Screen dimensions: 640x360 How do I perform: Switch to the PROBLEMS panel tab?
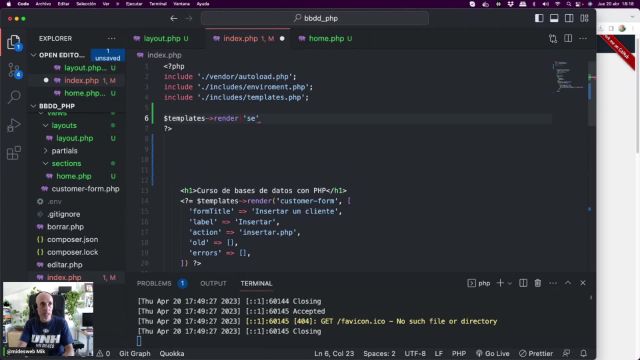point(154,283)
